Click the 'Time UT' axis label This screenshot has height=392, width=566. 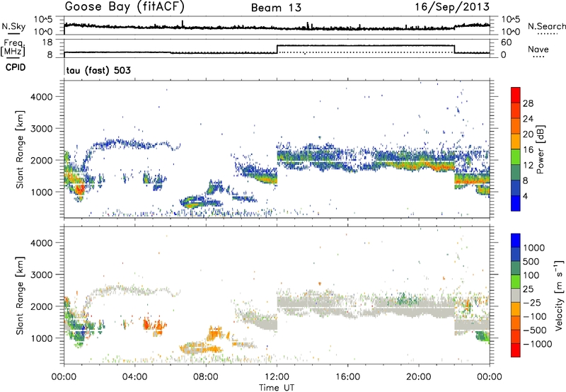pyautogui.click(x=277, y=388)
